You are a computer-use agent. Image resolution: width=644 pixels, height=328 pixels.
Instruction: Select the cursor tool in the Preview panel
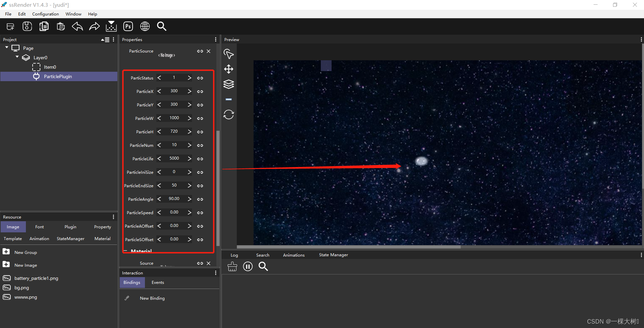229,54
